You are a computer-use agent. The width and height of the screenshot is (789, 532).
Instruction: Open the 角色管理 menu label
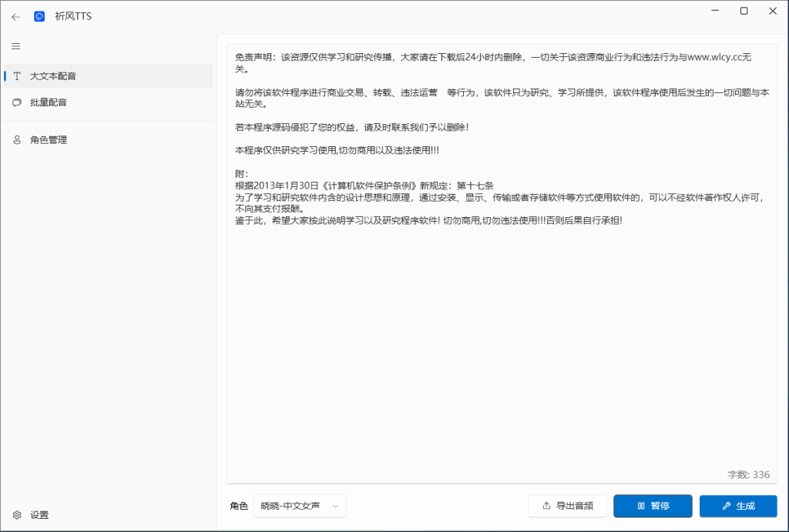49,140
